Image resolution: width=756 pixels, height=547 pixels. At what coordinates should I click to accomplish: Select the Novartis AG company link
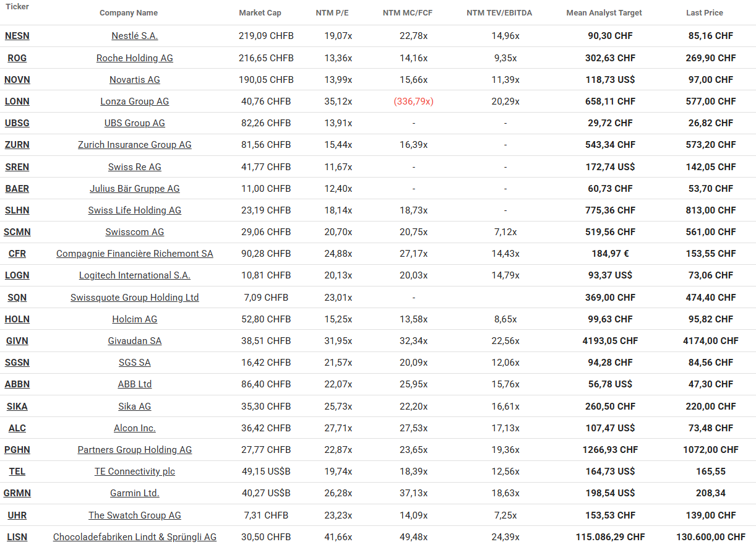click(134, 79)
